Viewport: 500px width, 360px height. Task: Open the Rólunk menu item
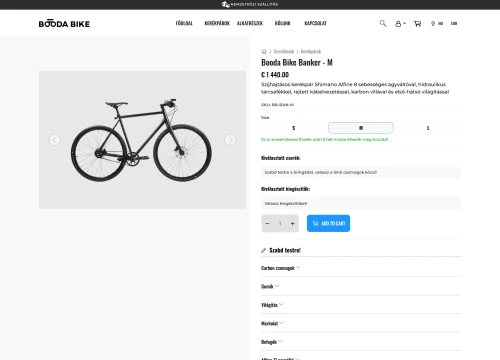(x=283, y=23)
